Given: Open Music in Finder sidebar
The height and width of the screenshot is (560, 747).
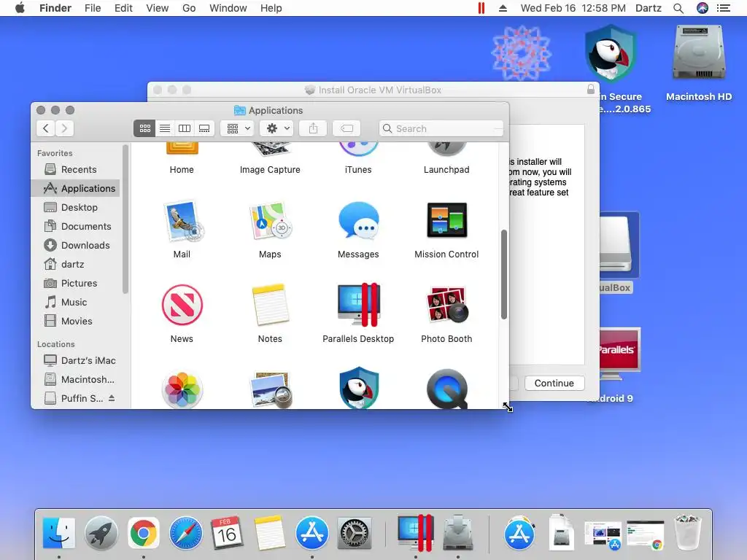Looking at the screenshot, I should [x=76, y=303].
